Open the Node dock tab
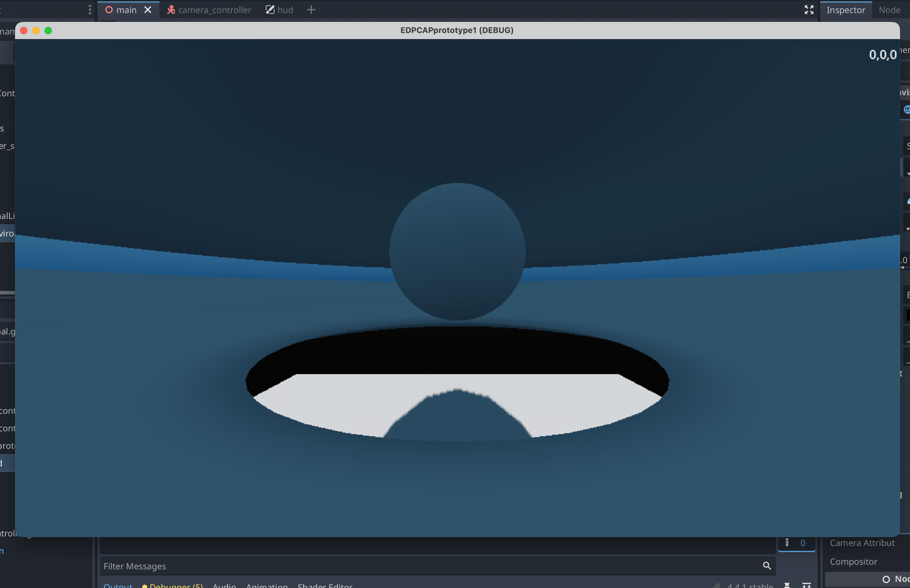The image size is (910, 588). pyautogui.click(x=889, y=10)
